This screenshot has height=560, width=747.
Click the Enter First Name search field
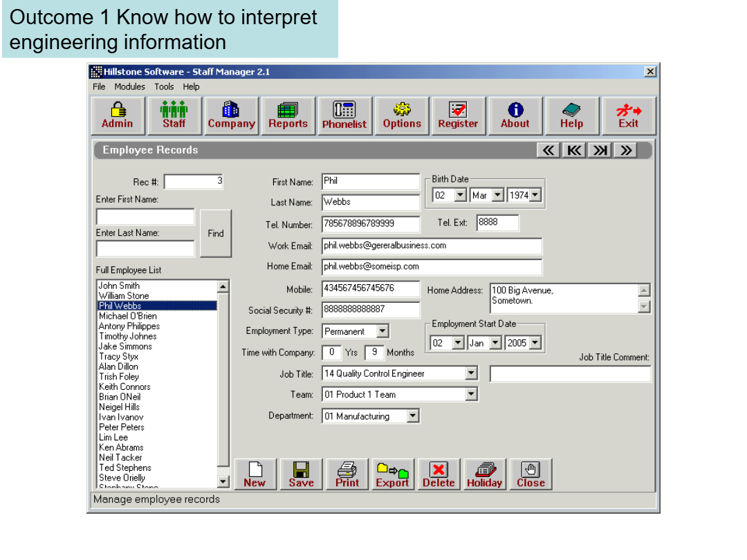coord(145,216)
